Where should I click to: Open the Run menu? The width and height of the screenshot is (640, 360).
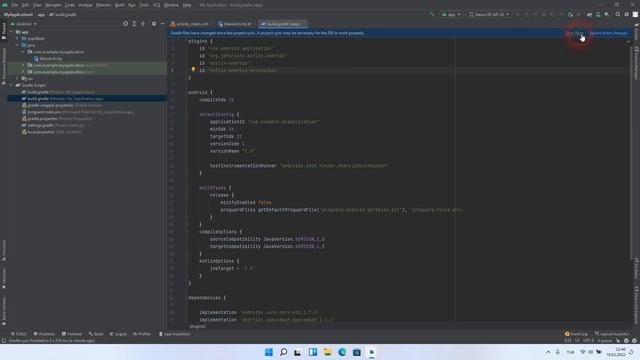coord(131,5)
